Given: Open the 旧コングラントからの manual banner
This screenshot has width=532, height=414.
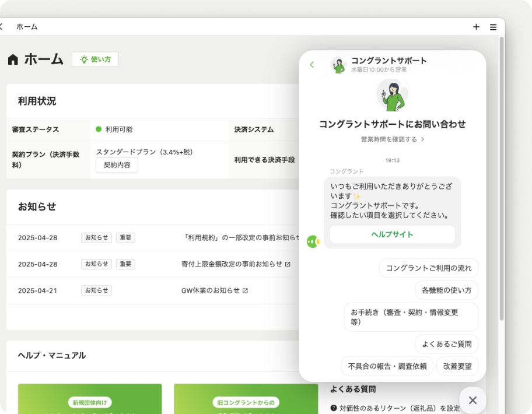Looking at the screenshot, I should pyautogui.click(x=246, y=399).
